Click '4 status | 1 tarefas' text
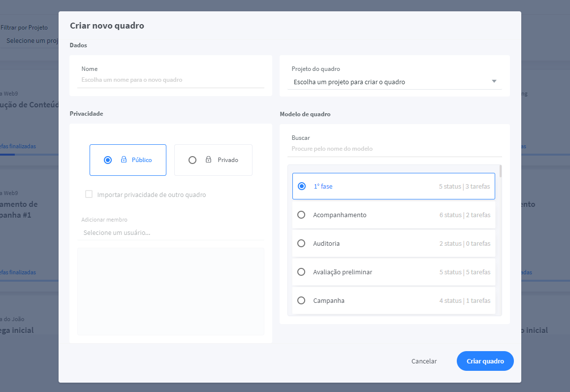 tap(465, 300)
